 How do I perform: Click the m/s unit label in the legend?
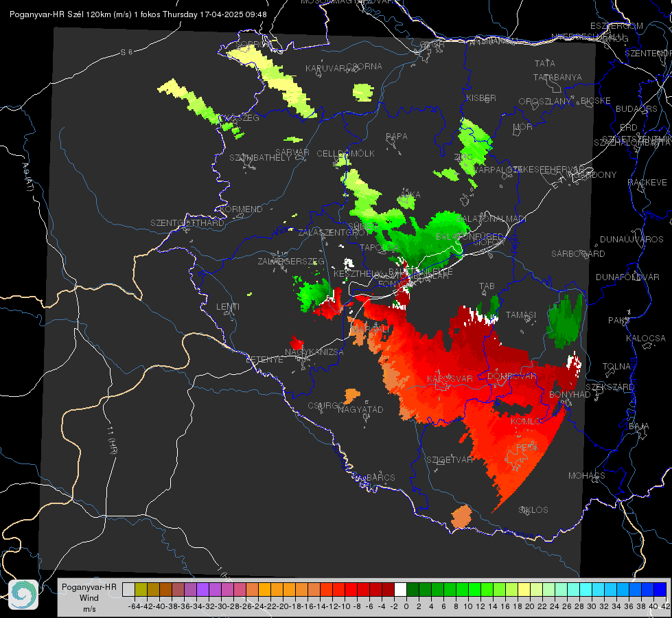coord(89,609)
